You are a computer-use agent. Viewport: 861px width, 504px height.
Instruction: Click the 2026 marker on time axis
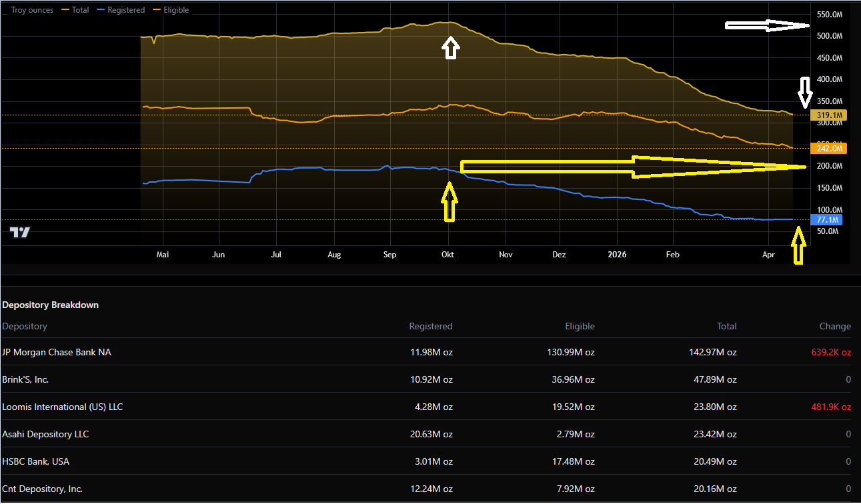click(x=617, y=255)
